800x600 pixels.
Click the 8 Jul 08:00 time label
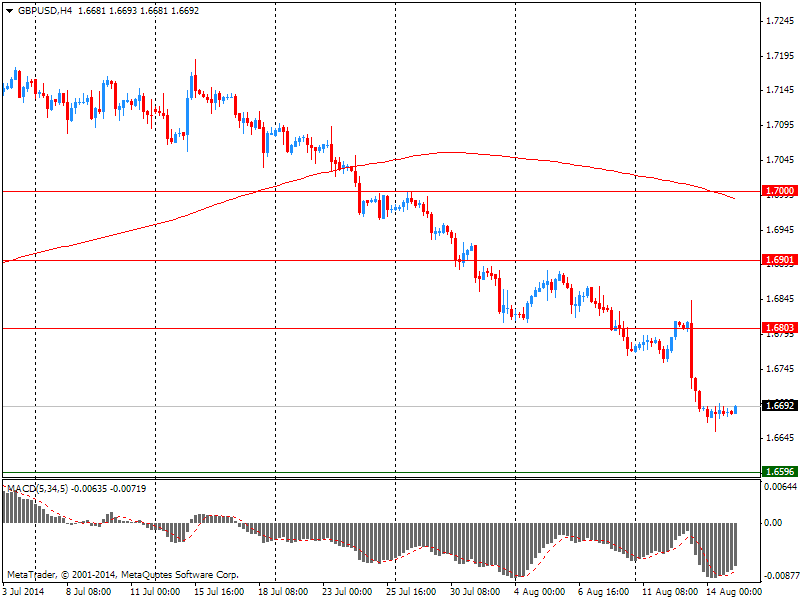(89, 592)
